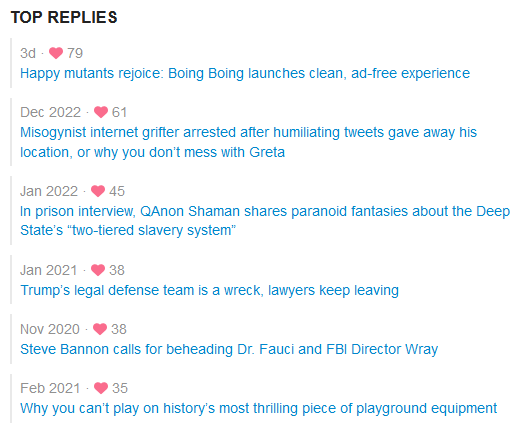The height and width of the screenshot is (436, 518).
Task: Click the Jan 2021 date label
Action: point(49,270)
